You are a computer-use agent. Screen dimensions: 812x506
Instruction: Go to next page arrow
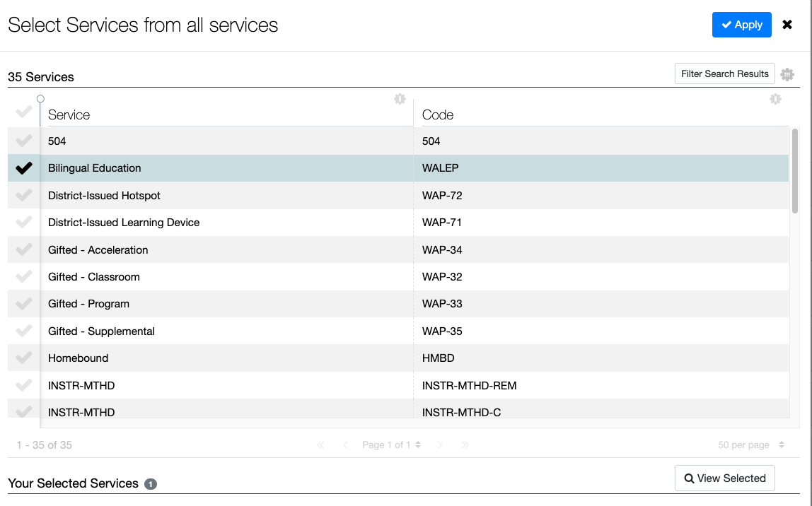click(x=440, y=445)
